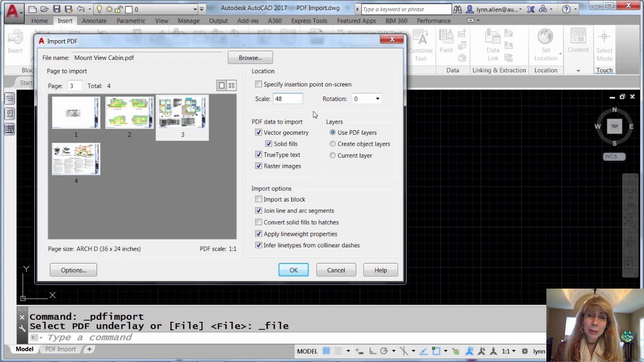Viewport: 644px width, 362px height.
Task: Open the Parametric ribbon tab
Action: click(x=131, y=21)
